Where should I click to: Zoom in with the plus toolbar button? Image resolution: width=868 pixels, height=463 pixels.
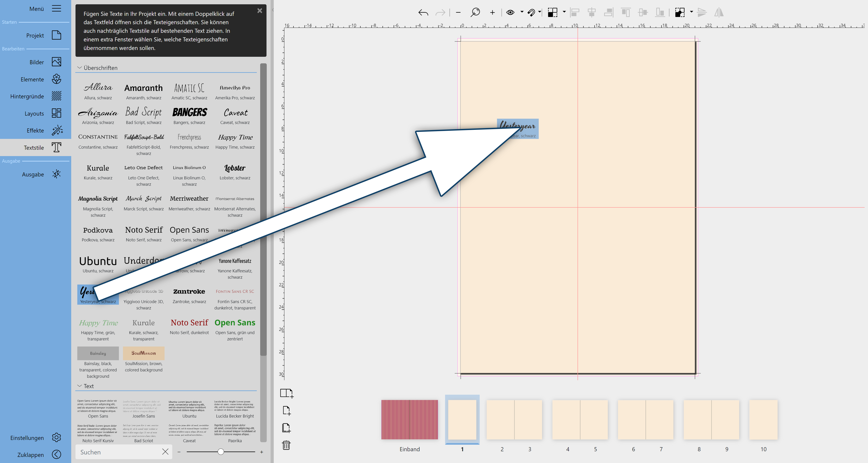(x=492, y=13)
